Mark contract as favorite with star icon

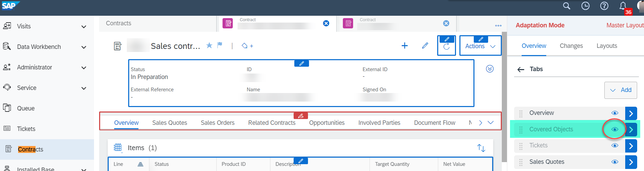point(209,45)
